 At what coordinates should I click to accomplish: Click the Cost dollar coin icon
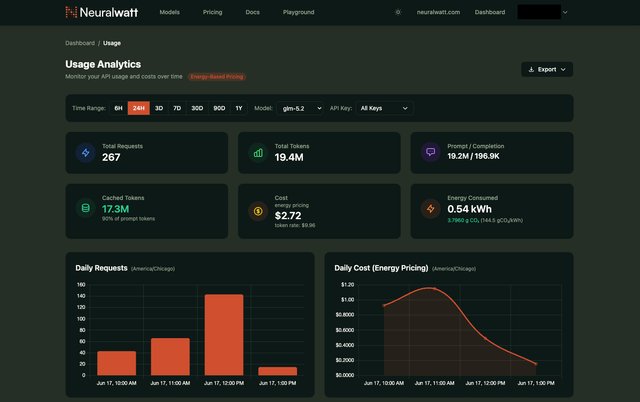click(x=258, y=211)
